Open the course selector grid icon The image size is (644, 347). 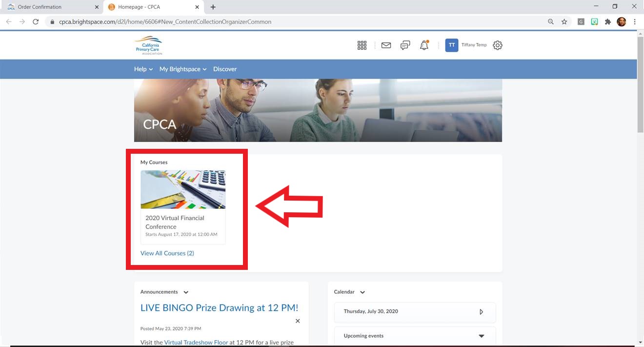(362, 45)
